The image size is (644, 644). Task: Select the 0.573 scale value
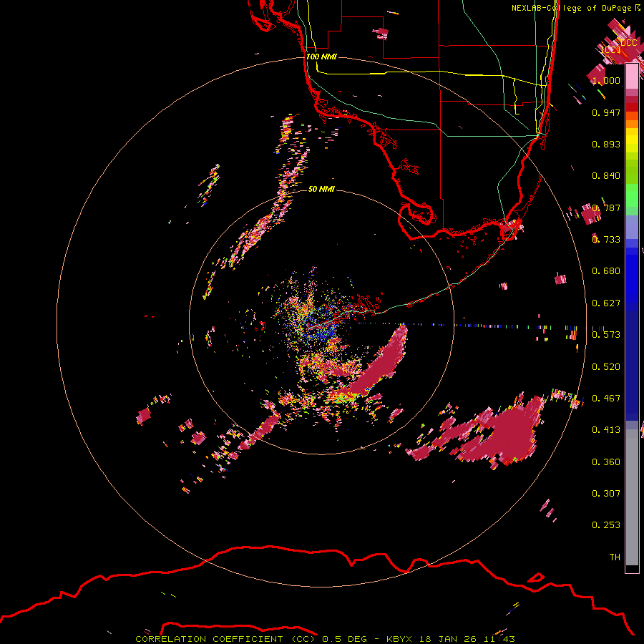606,335
